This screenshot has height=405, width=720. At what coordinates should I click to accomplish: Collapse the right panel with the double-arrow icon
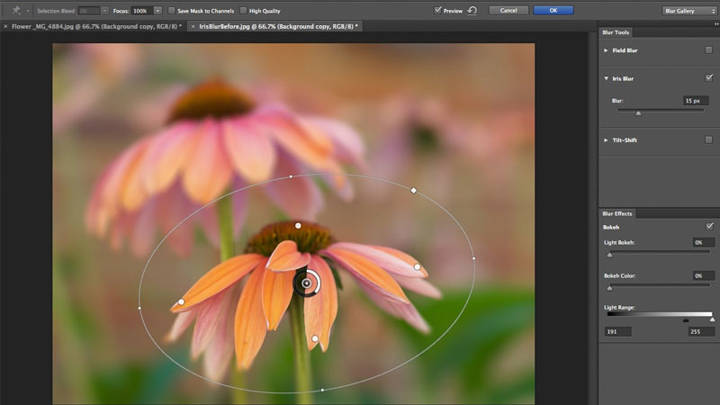pos(716,24)
